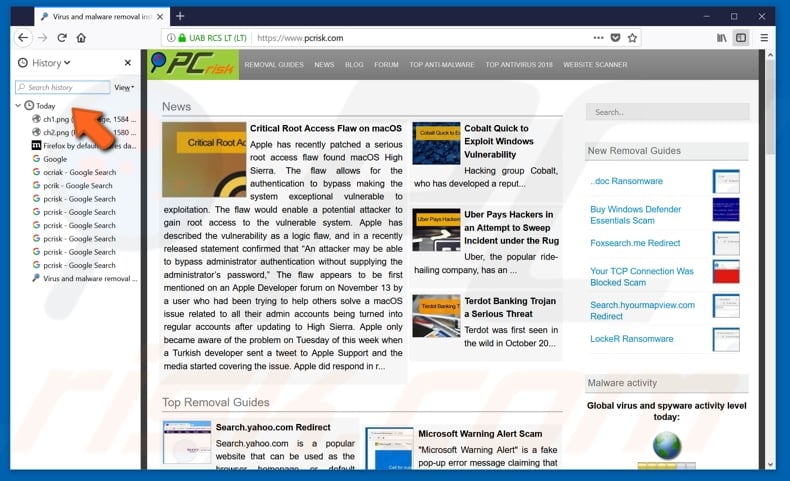Bookmark this page with the star icon

(632, 38)
